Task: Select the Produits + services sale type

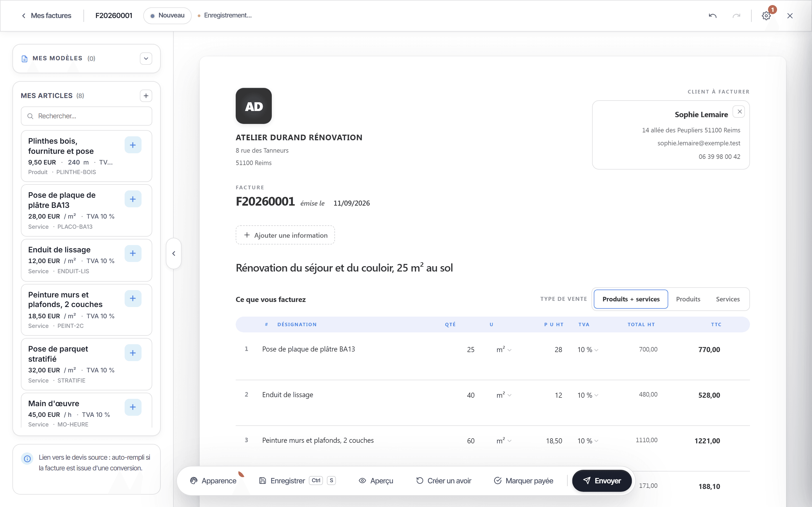Action: coord(631,299)
